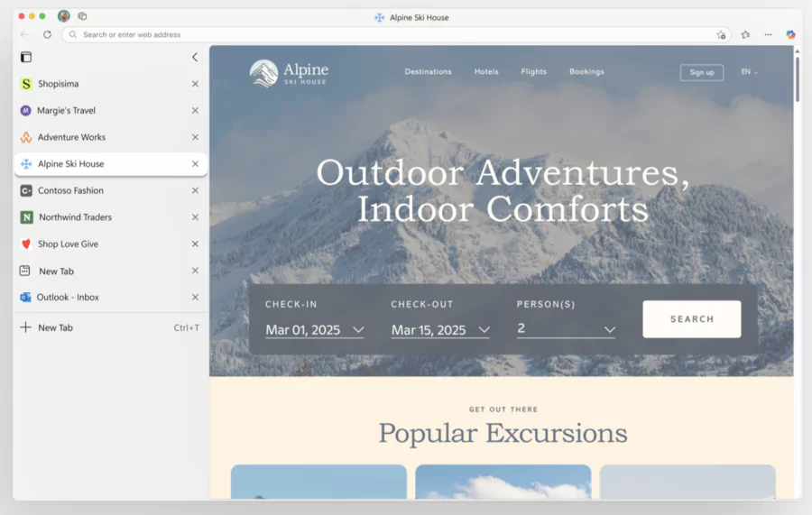Open the middle excursion thumbnail with clouds
The image size is (812, 515).
point(503,482)
